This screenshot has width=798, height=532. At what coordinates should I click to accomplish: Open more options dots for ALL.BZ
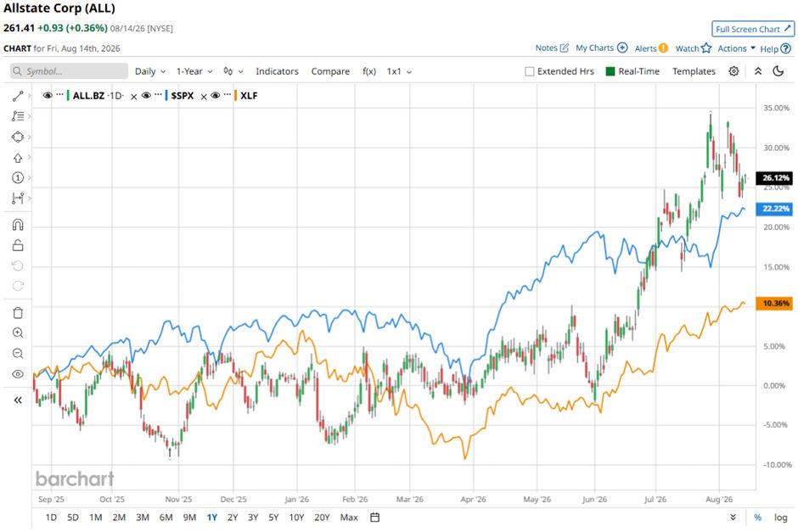60,94
